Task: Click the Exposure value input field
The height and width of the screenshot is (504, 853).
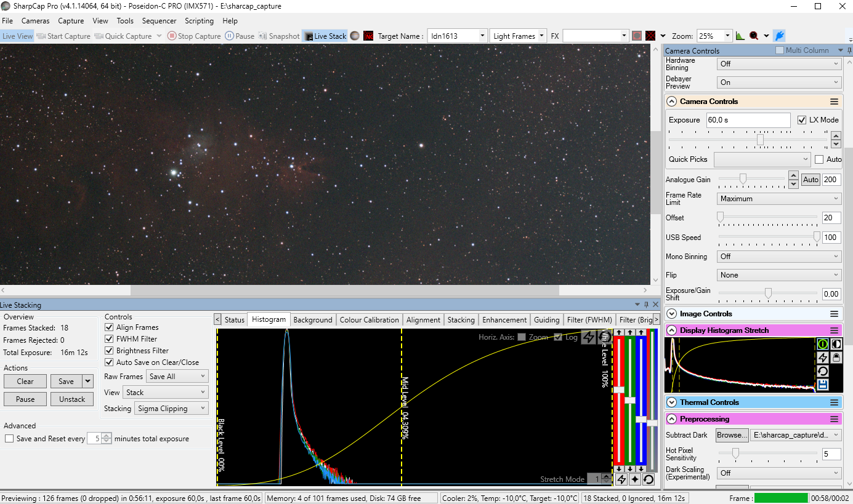Action: [x=748, y=120]
